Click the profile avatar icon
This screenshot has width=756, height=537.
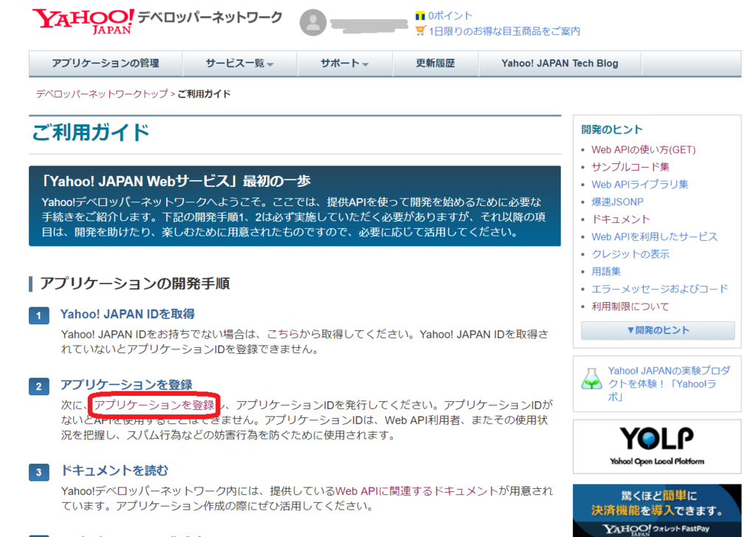click(x=313, y=23)
